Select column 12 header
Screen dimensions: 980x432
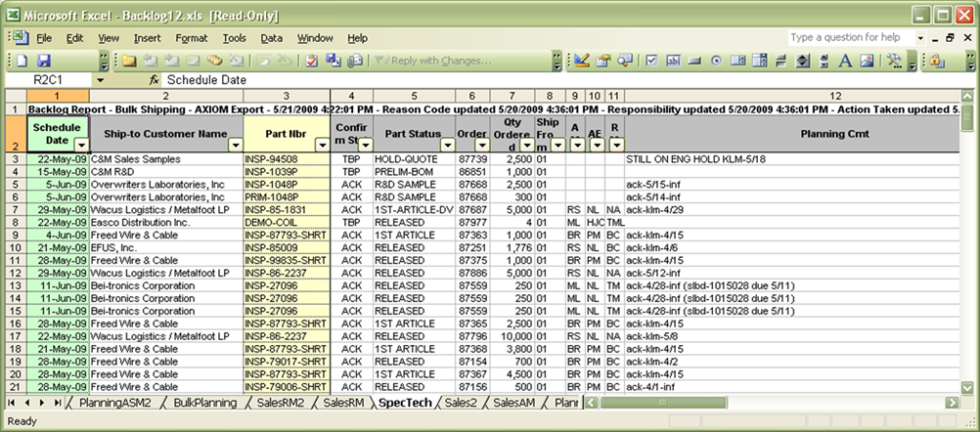tap(792, 96)
